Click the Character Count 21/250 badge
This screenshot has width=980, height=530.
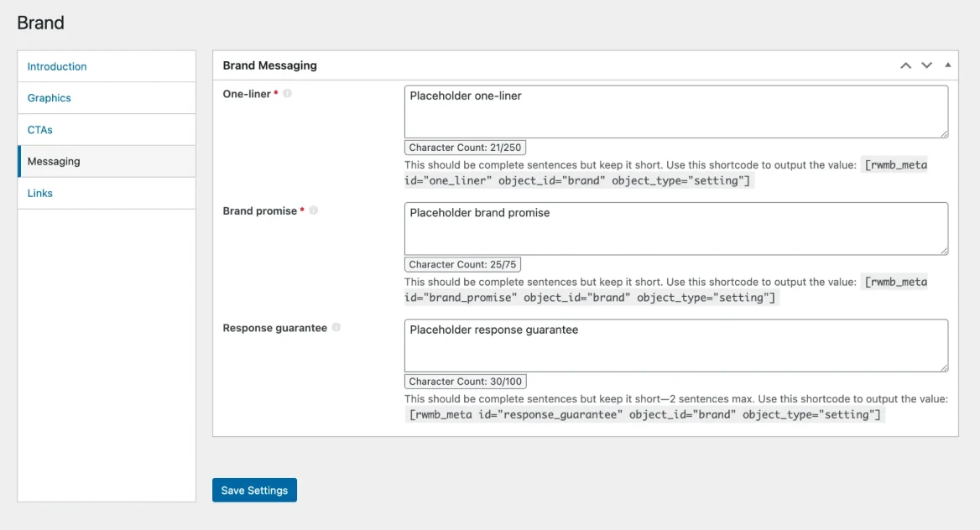[x=465, y=147]
